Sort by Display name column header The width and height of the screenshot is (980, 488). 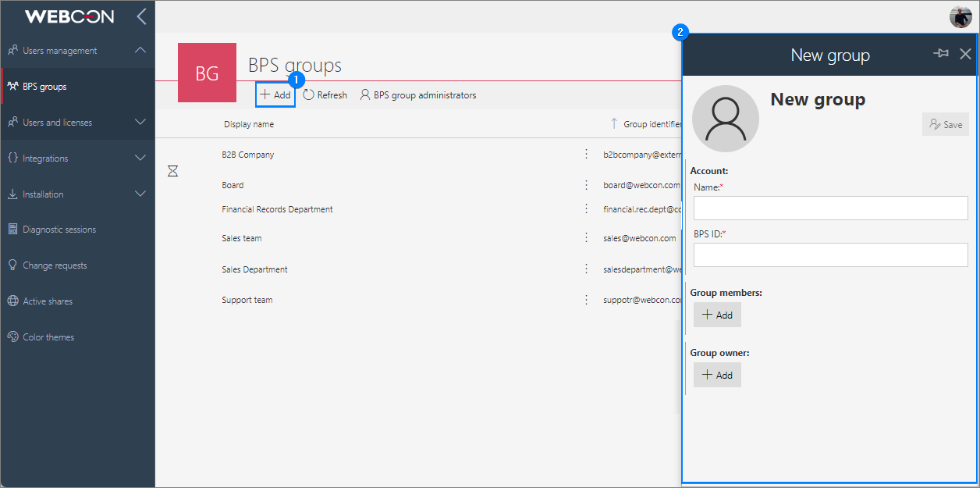pyautogui.click(x=249, y=124)
